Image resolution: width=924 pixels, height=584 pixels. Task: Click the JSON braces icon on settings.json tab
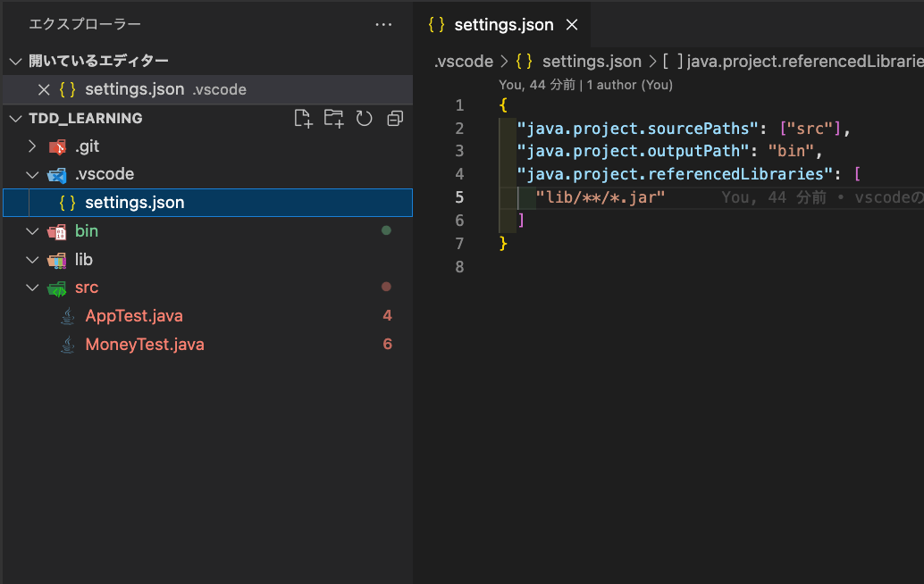coord(435,24)
